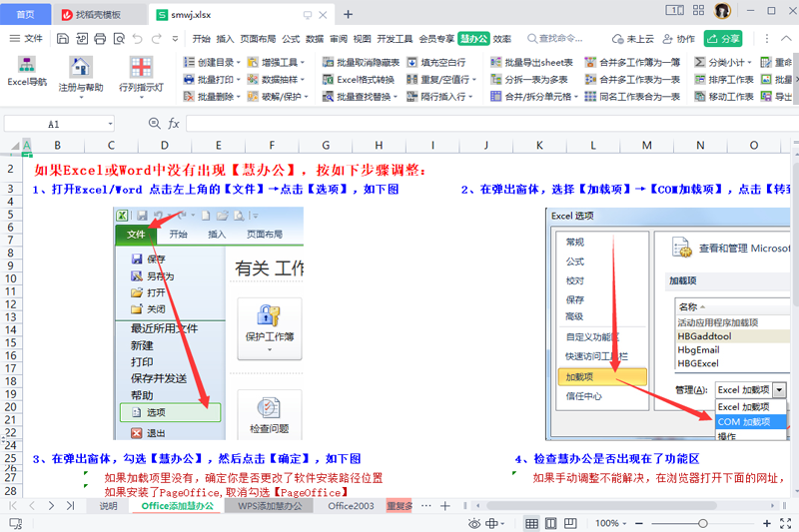799x532 pixels.
Task: Select column D header
Action: click(165, 145)
